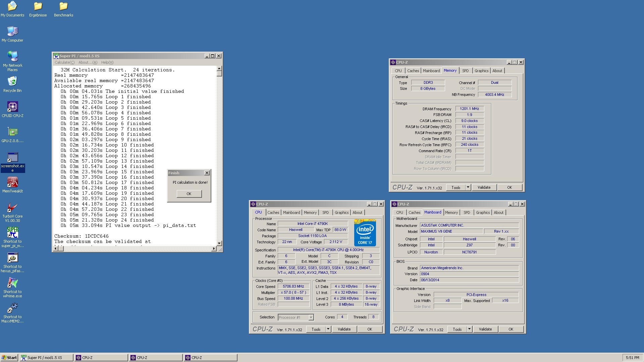The height and width of the screenshot is (362, 644).
Task: Open Tools dropdown arrow in Mainboard CPU-Z window
Action: point(469,329)
